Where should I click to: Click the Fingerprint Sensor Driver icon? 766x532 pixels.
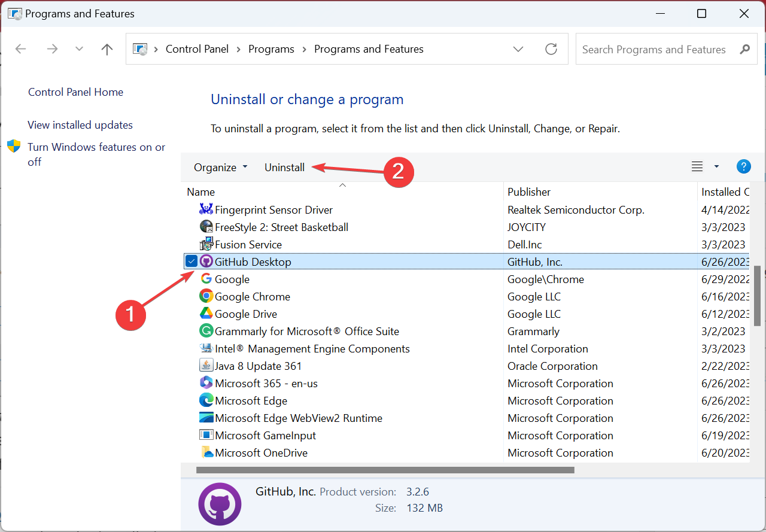(x=206, y=209)
